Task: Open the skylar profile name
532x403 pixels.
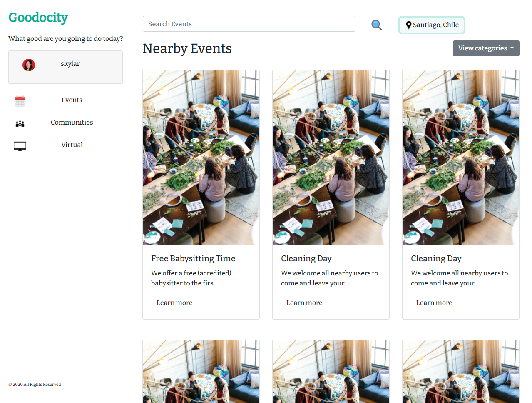Action: tap(70, 64)
